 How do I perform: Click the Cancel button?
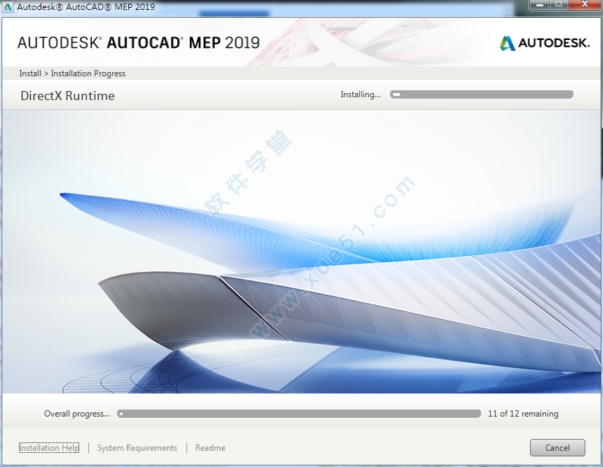pos(557,448)
